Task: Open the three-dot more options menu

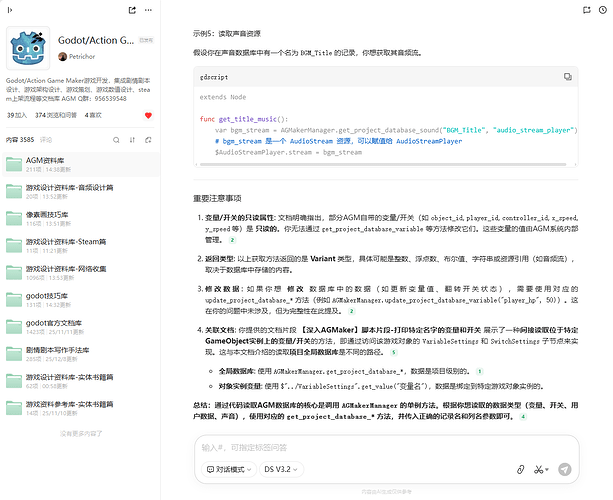Action: 148,10
